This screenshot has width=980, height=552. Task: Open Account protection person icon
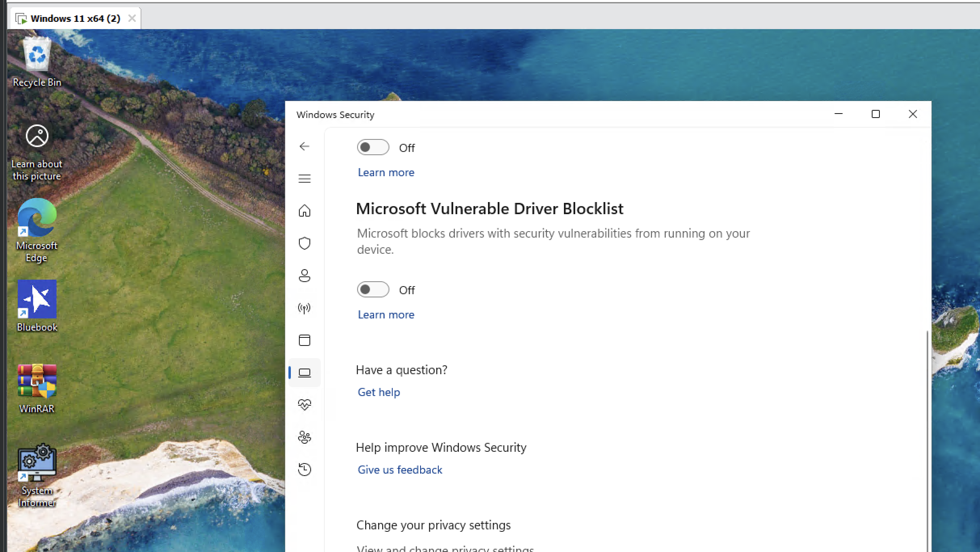(x=304, y=276)
